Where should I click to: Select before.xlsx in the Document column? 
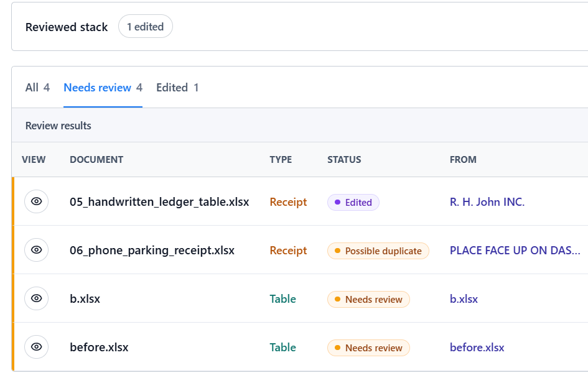pyautogui.click(x=99, y=348)
